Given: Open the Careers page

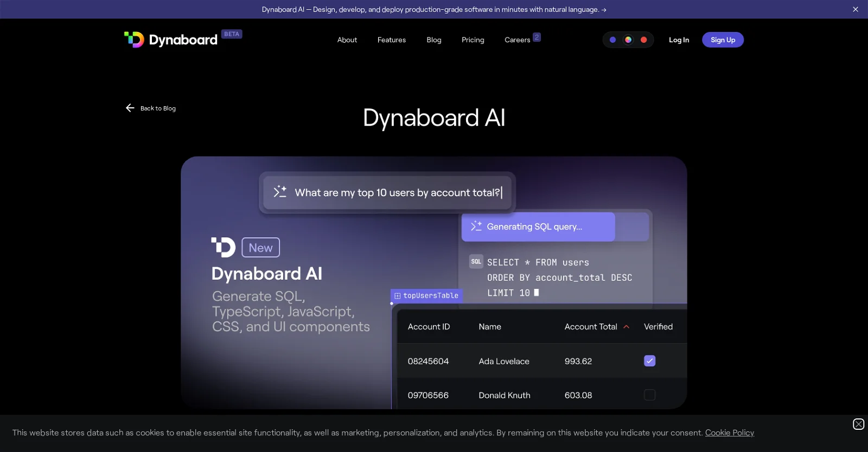Looking at the screenshot, I should coord(517,40).
